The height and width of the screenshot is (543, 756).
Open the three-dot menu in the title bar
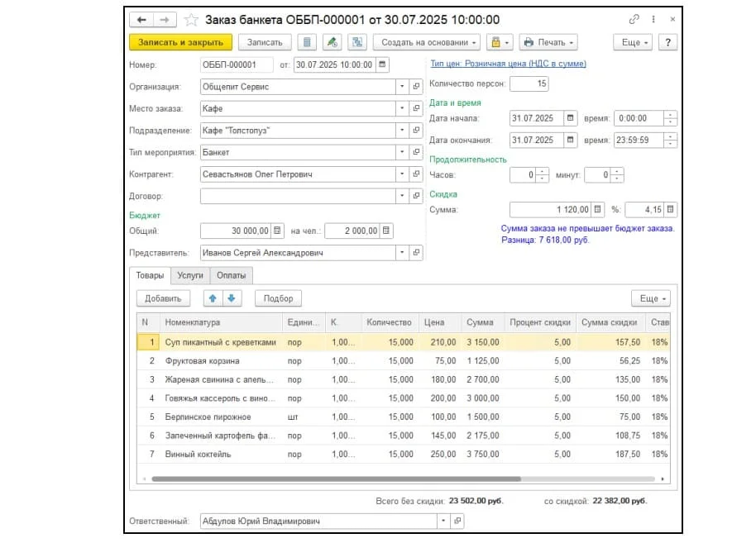653,19
